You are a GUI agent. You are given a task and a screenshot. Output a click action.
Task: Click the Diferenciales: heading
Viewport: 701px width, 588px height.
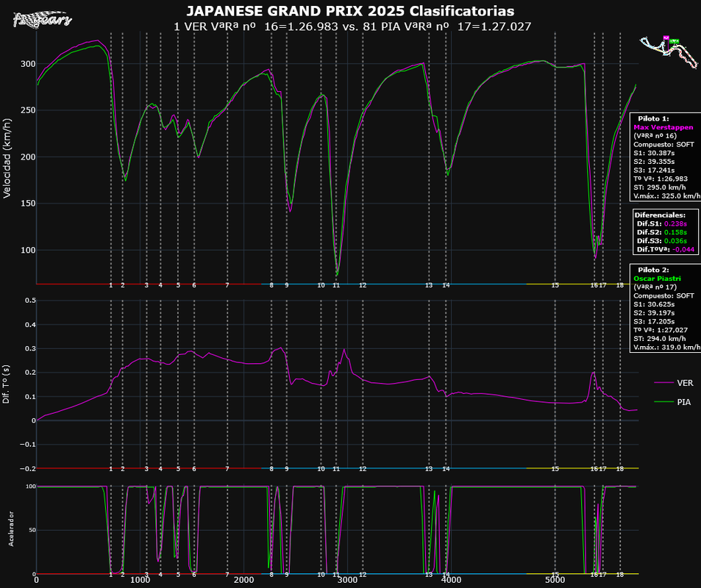coord(660,215)
